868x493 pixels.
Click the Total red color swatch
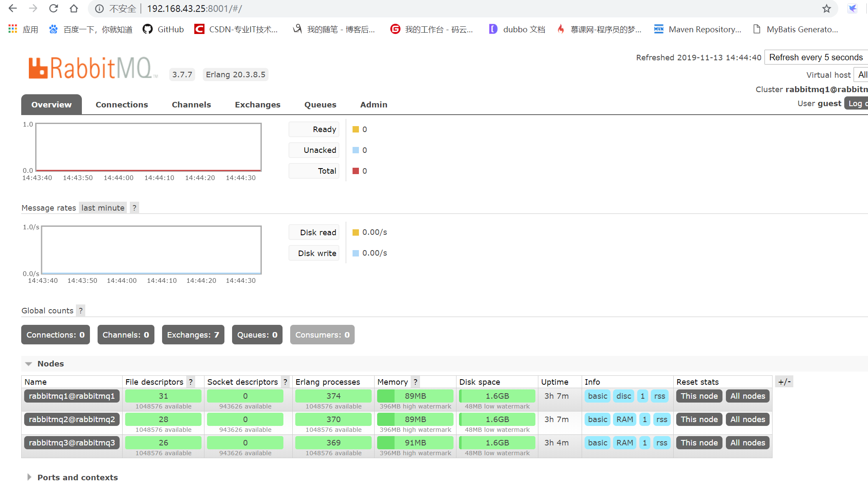(356, 171)
